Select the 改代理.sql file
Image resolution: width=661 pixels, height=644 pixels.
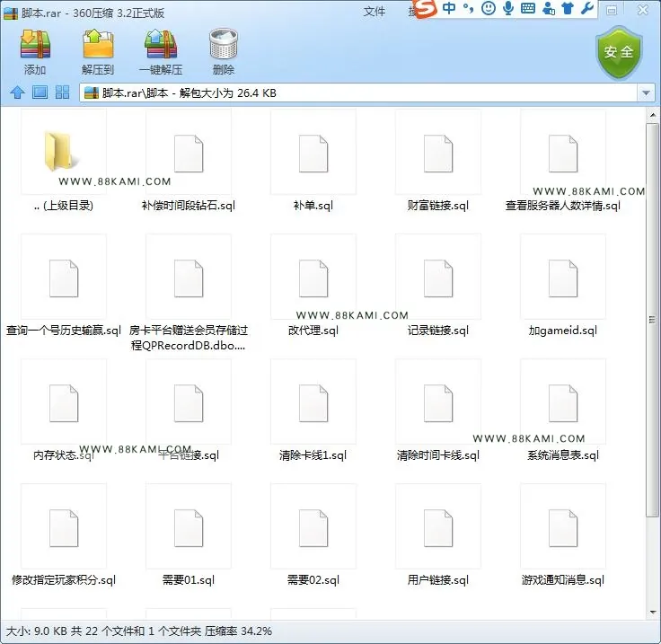coord(313,287)
